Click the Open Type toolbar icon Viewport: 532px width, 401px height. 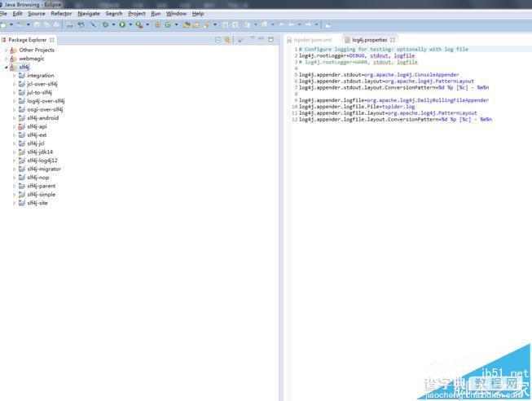[187, 24]
